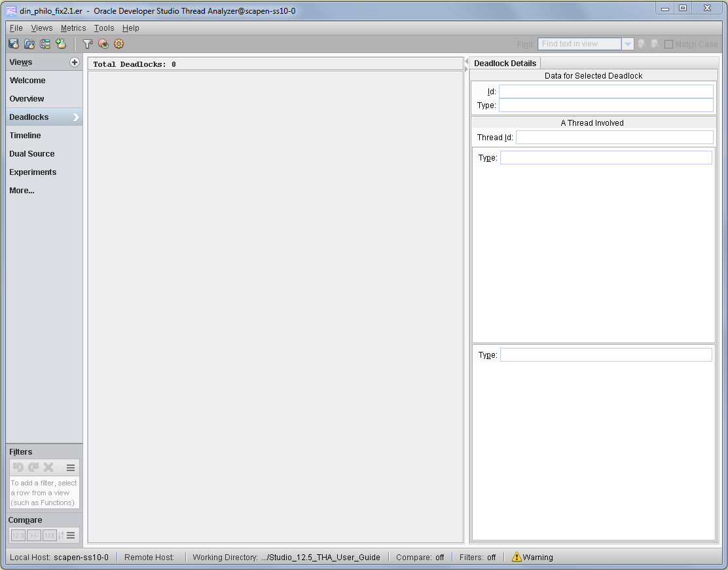This screenshot has width=728, height=570.
Task: Open the filter funnel toolbar icon
Action: pos(88,44)
